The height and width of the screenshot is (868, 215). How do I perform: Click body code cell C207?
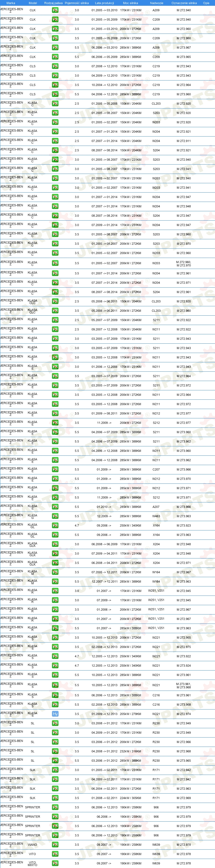[x=156, y=469]
